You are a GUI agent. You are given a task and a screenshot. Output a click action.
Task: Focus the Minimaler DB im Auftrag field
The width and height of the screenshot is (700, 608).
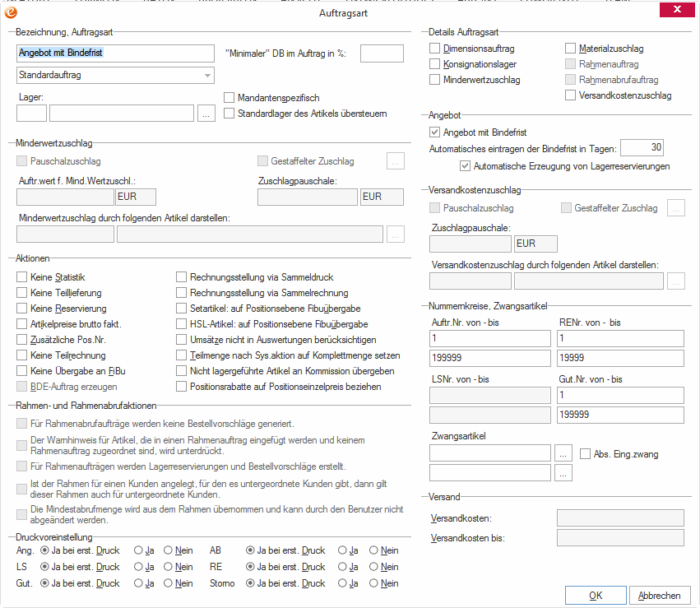[x=382, y=53]
